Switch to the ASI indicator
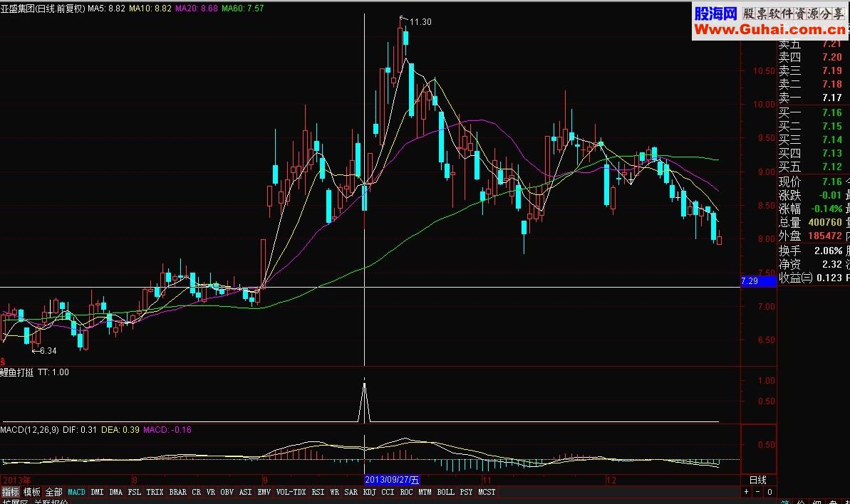This screenshot has height=504, width=850. [246, 492]
